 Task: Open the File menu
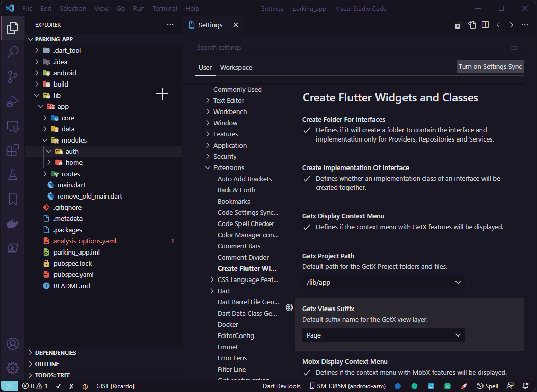tap(28, 8)
